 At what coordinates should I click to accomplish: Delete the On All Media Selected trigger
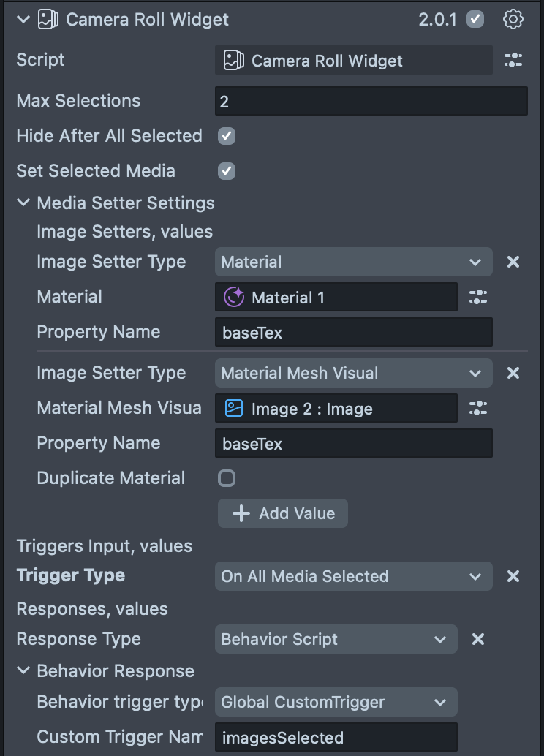pyautogui.click(x=513, y=576)
